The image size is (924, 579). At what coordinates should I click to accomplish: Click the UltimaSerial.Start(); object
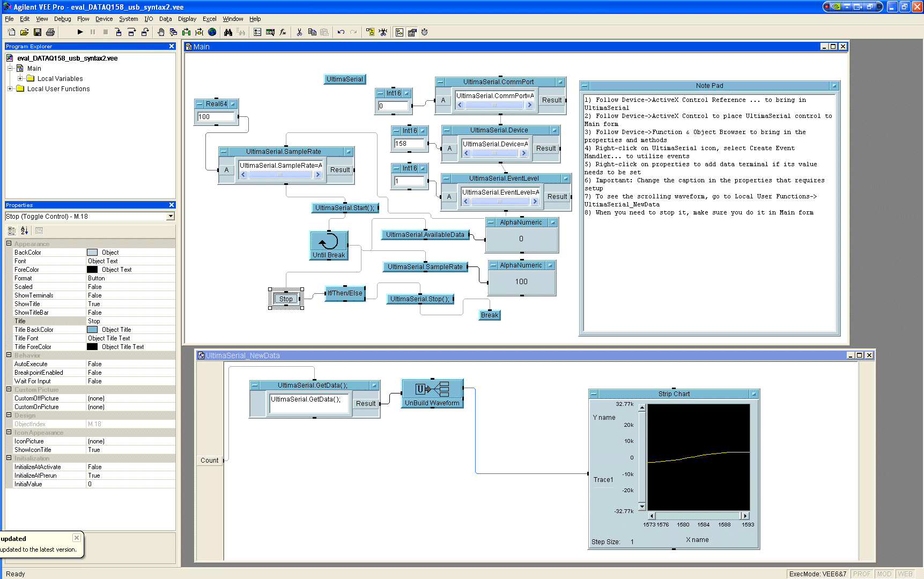pyautogui.click(x=345, y=208)
